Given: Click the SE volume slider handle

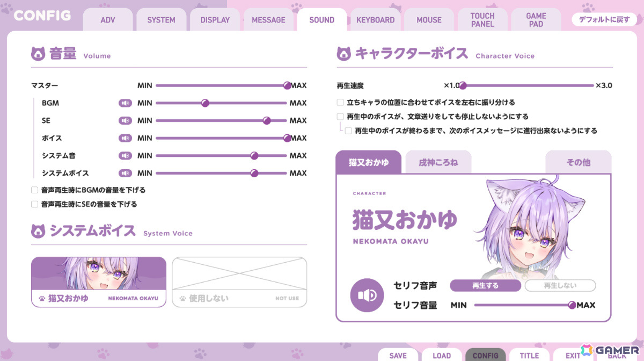Looking at the screenshot, I should (267, 120).
